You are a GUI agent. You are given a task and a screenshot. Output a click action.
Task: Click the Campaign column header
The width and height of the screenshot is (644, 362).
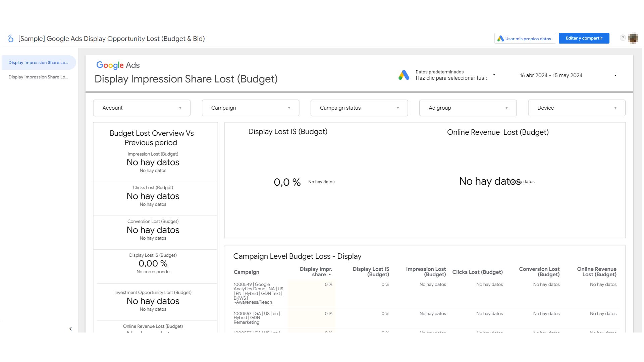[246, 272]
